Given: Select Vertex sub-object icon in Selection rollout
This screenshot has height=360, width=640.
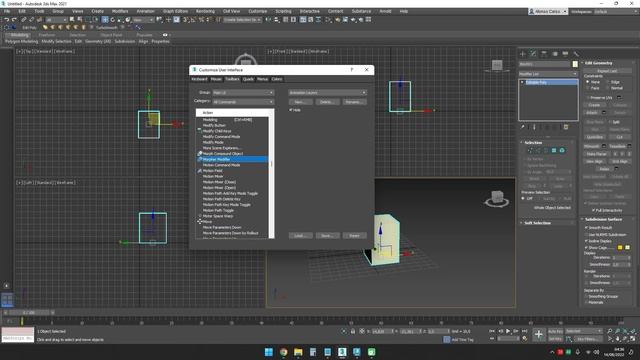Looking at the screenshot, I should pos(530,151).
